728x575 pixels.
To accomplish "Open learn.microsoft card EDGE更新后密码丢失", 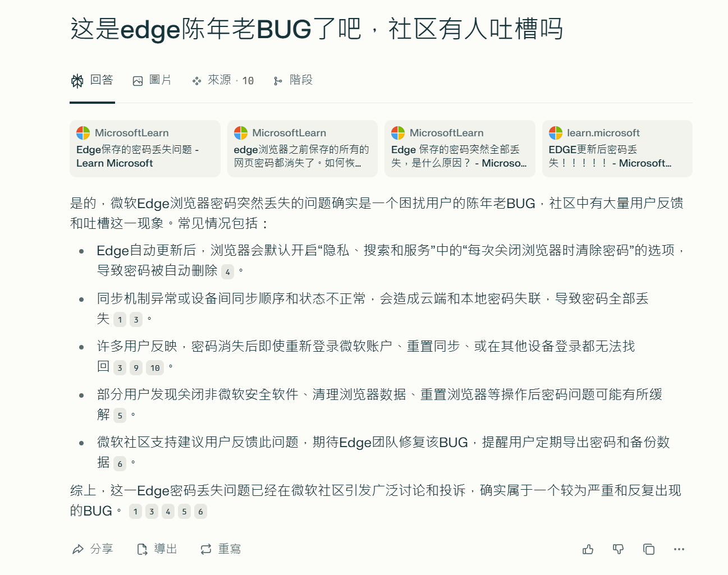I will [x=617, y=149].
